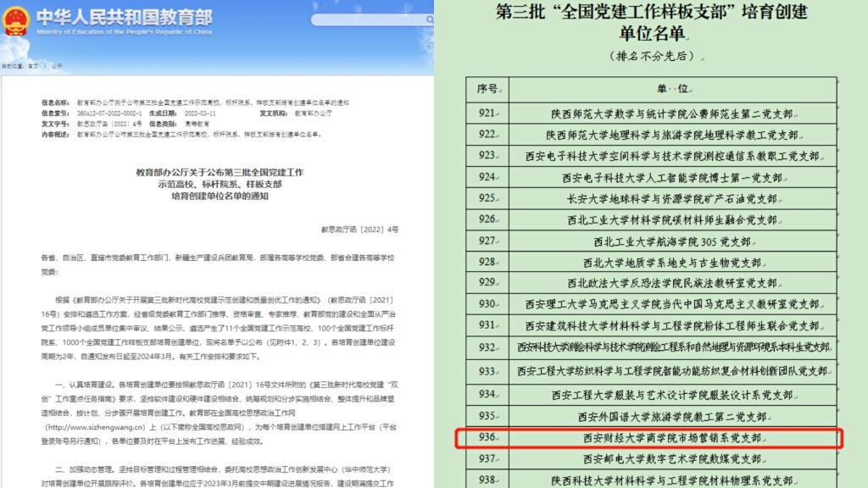This screenshot has width=868, height=488.
Task: Select row 927 西北工业大学航海学院305党支部
Action: [x=672, y=241]
